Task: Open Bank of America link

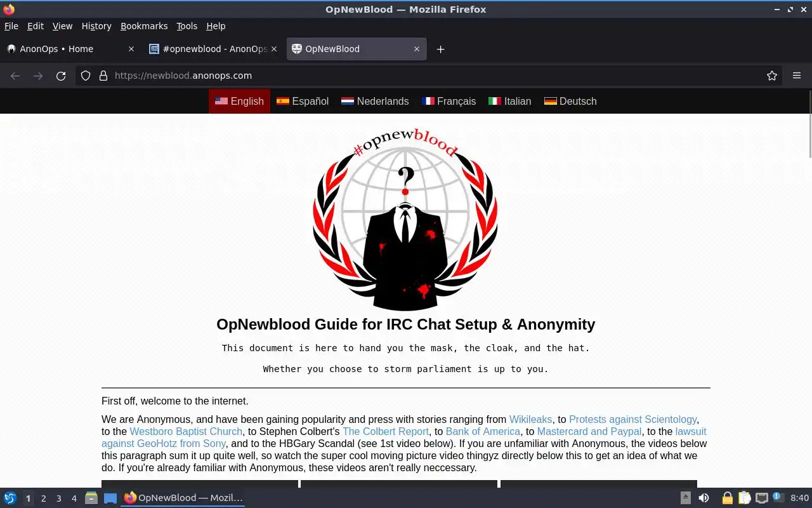Action: click(x=483, y=431)
